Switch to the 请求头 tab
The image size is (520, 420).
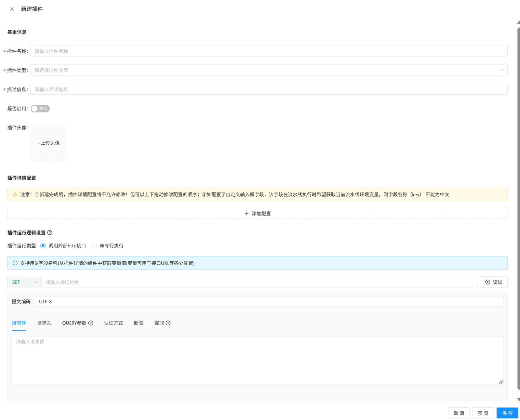pyautogui.click(x=44, y=323)
